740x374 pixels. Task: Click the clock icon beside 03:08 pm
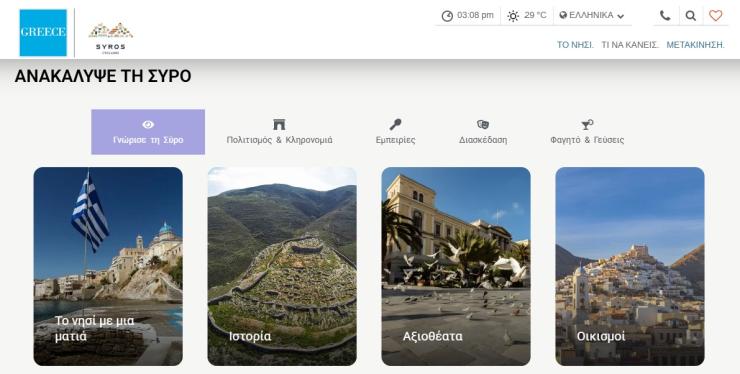(447, 16)
